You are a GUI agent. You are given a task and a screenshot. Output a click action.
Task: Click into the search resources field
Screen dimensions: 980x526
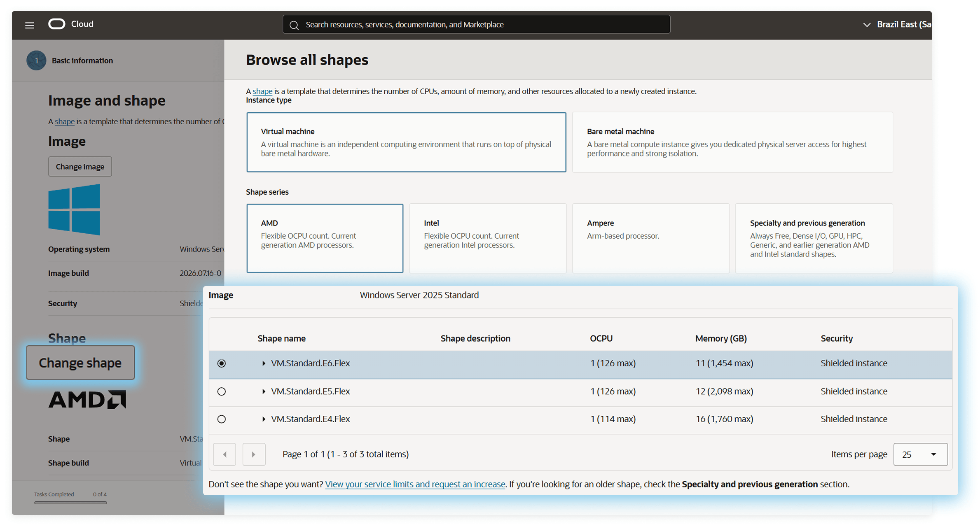(x=477, y=24)
